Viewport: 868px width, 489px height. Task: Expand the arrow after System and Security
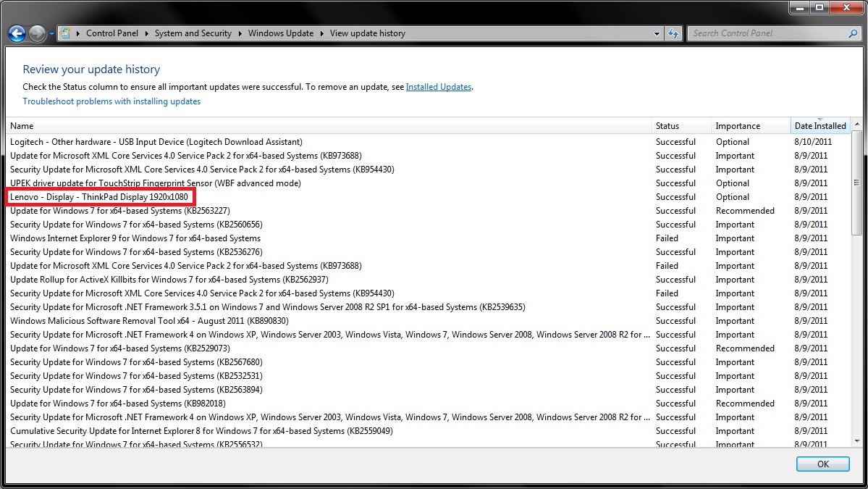240,33
